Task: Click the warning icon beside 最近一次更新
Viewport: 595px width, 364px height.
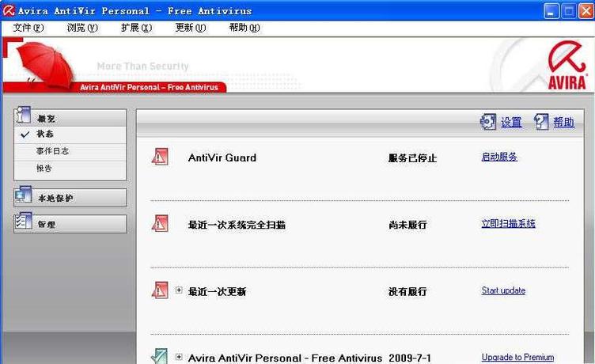Action: tap(160, 290)
